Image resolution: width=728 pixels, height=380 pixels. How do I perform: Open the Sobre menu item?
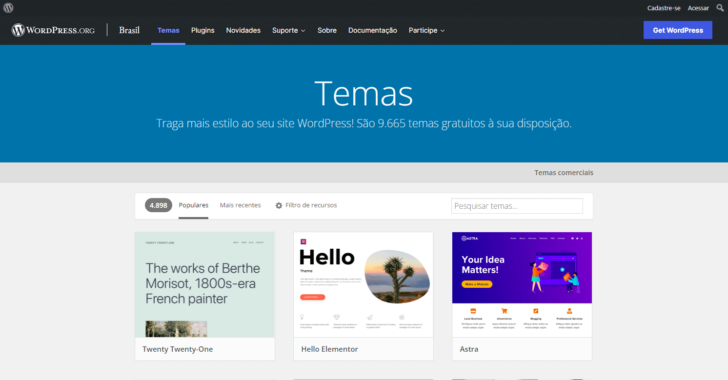point(327,30)
